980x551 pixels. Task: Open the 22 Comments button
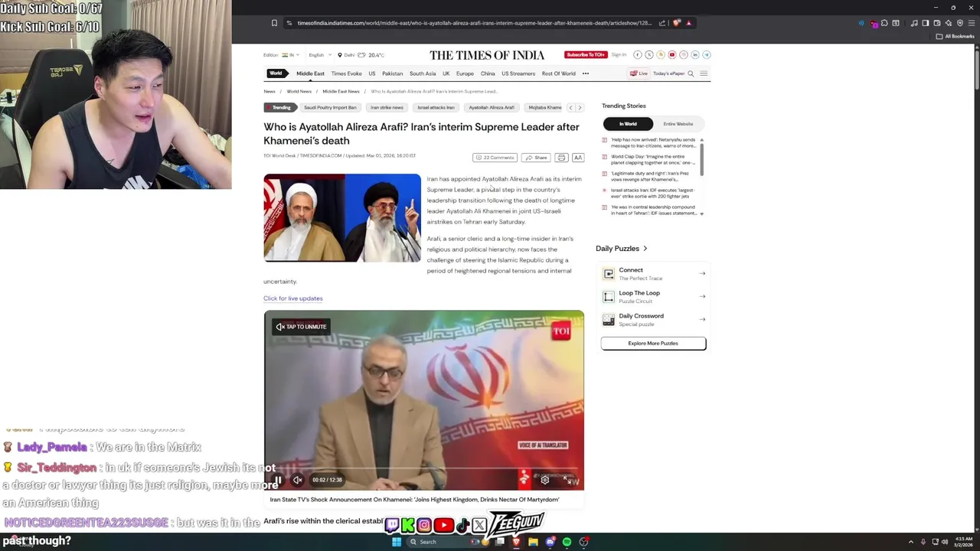[x=495, y=158]
